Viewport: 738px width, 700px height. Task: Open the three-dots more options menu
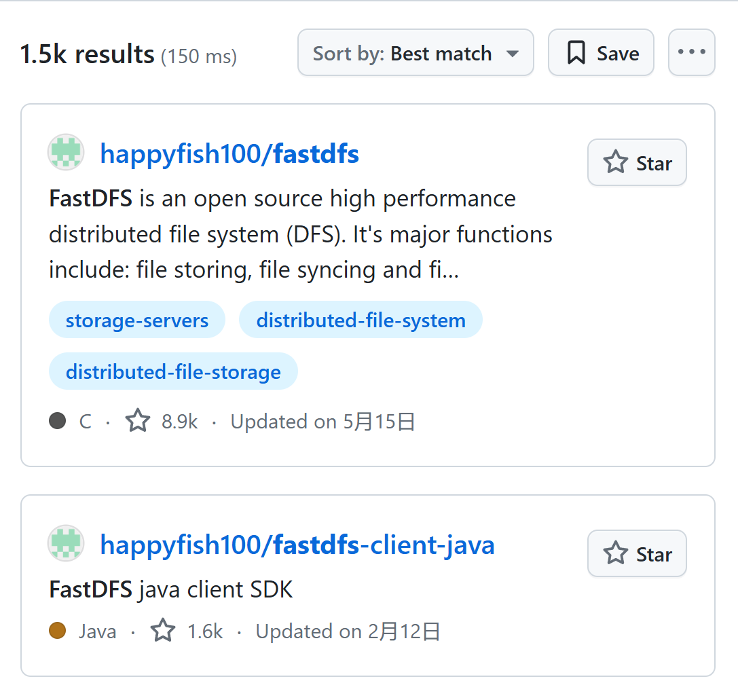(x=691, y=52)
